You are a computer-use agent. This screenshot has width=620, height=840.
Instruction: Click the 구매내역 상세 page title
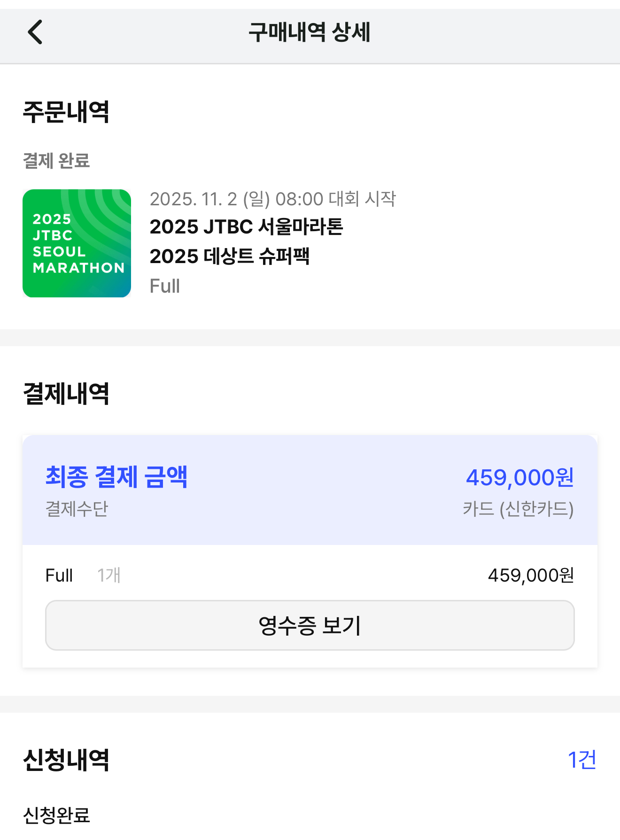point(310,32)
